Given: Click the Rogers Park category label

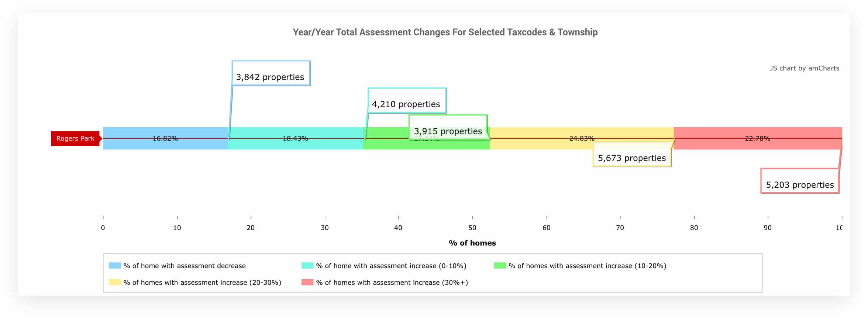Looking at the screenshot, I should (x=75, y=139).
